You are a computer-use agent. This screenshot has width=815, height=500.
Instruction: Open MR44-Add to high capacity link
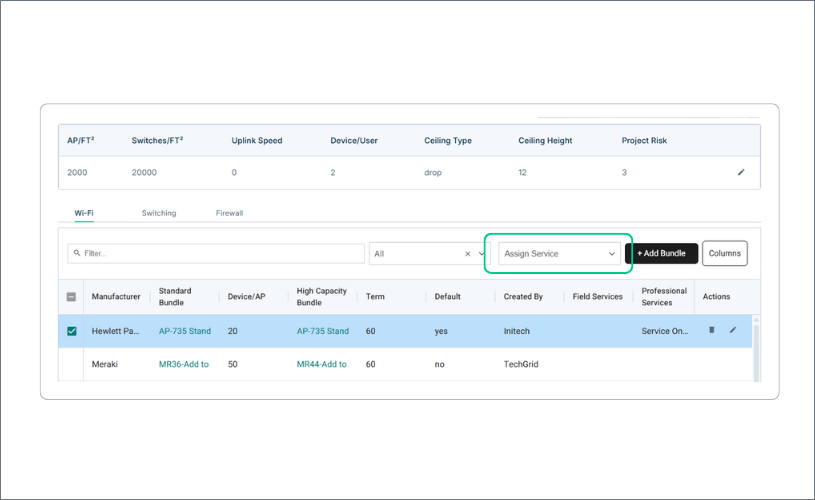tap(321, 364)
